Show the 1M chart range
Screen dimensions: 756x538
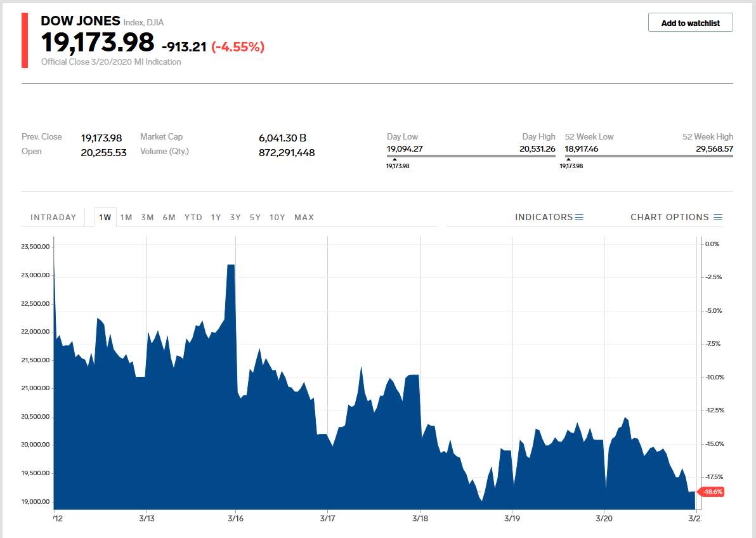(x=126, y=218)
